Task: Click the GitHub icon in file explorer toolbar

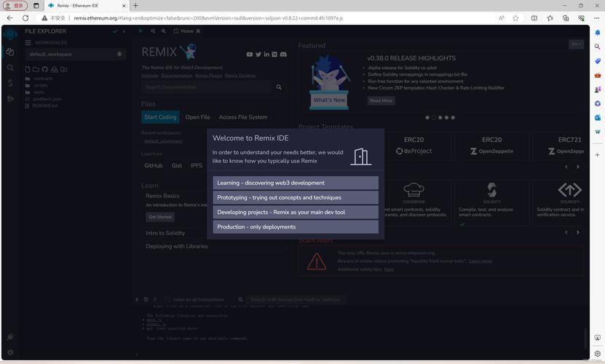Action: [x=44, y=69]
